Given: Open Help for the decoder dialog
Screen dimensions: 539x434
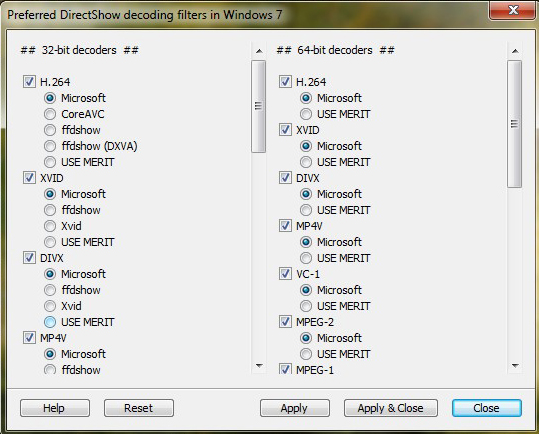Looking at the screenshot, I should 55,408.
